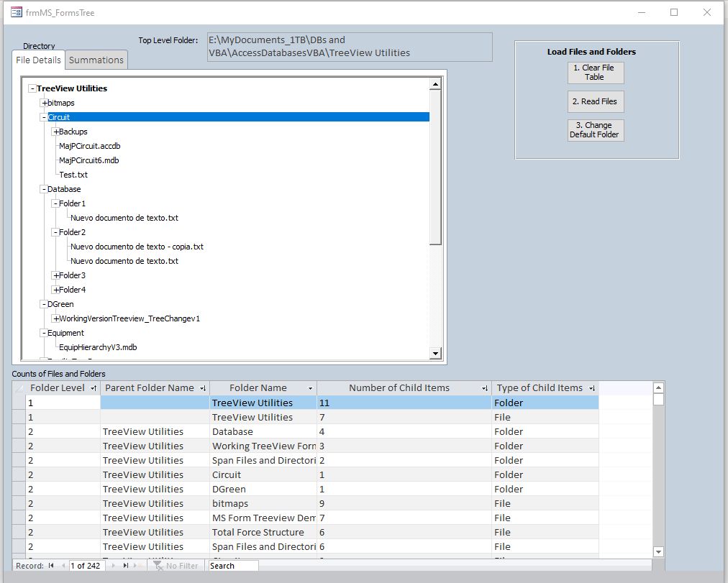Jump to the first record using navigation icon
The height and width of the screenshot is (583, 728).
[x=50, y=566]
